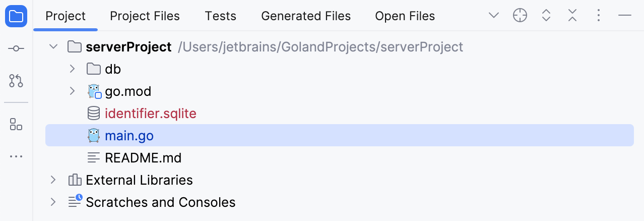Click Select Opened File crosshair icon

[x=520, y=16]
